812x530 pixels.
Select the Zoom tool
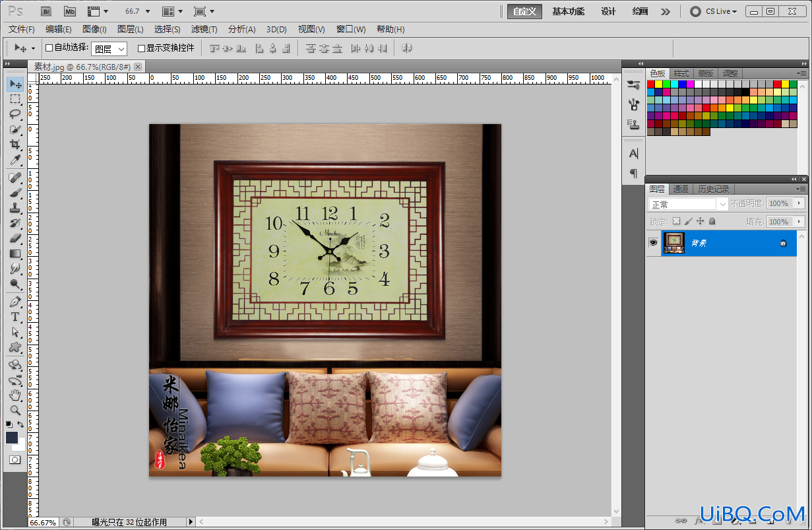15,411
